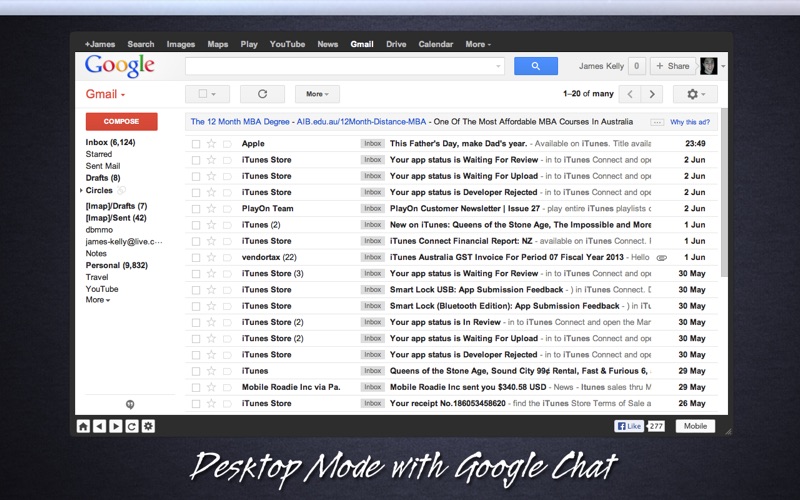Screen dimensions: 800x500
Task: Open the More menu in Google bar
Action: pos(478,44)
